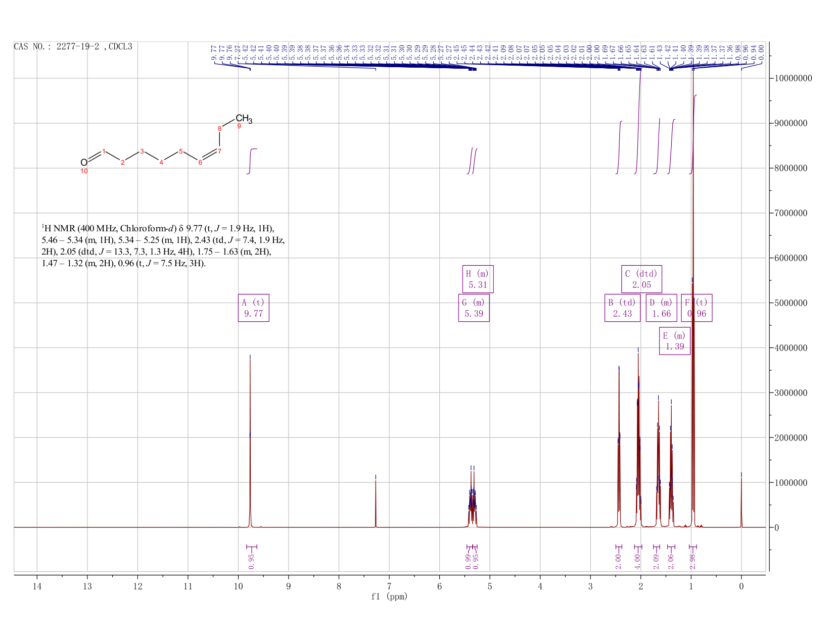This screenshot has height=644, width=834.
Task: Click the CAS NO.: 2277-19-2 title text
Action: [73, 46]
